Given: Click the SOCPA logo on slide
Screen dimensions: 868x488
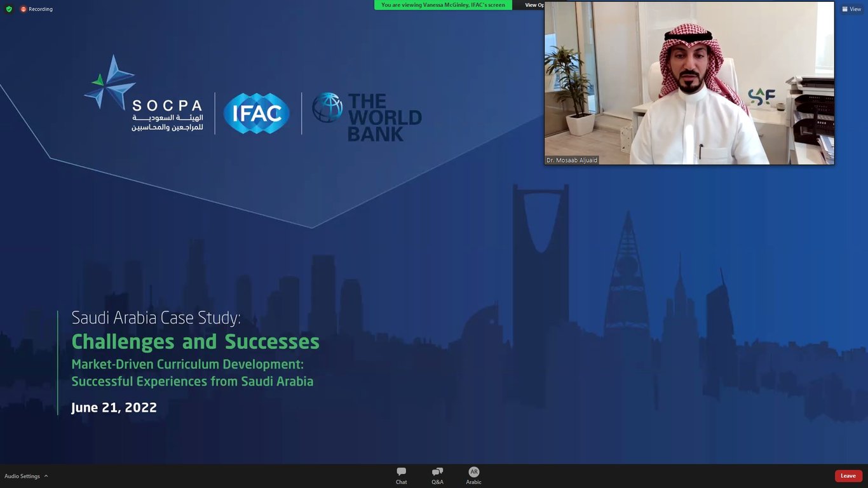Looking at the screenshot, I should point(144,94).
